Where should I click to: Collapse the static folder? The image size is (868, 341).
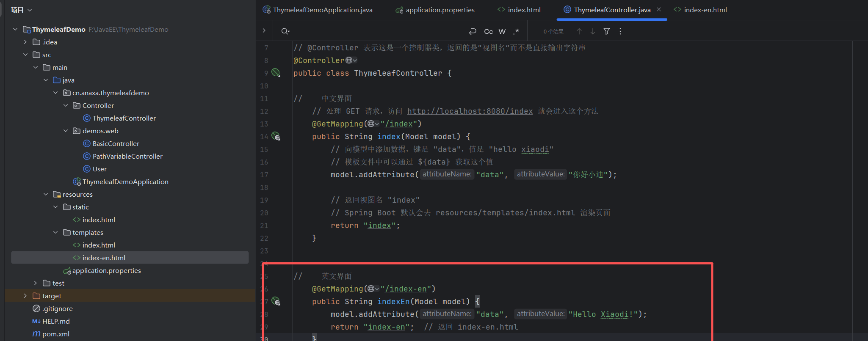click(x=55, y=207)
